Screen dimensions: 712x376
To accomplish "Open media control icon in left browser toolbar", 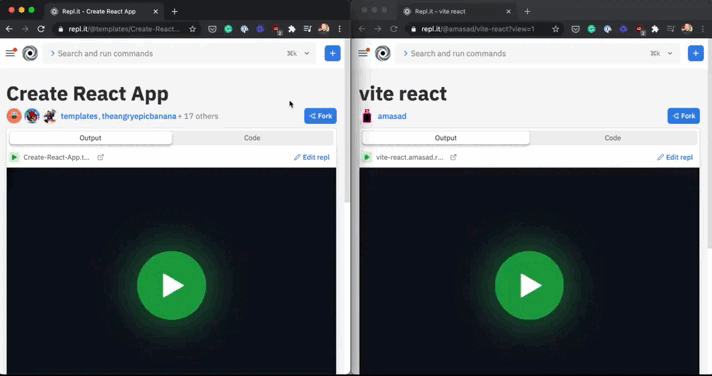I will click(308, 29).
